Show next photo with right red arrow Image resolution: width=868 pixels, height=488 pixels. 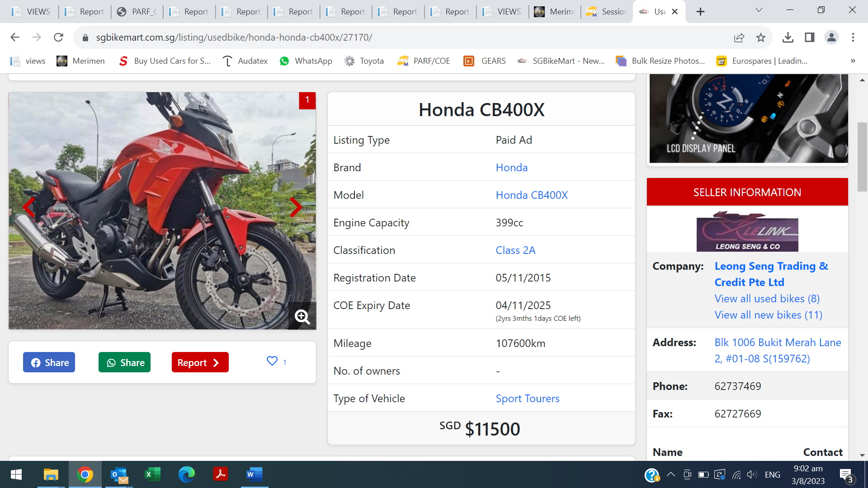(296, 207)
